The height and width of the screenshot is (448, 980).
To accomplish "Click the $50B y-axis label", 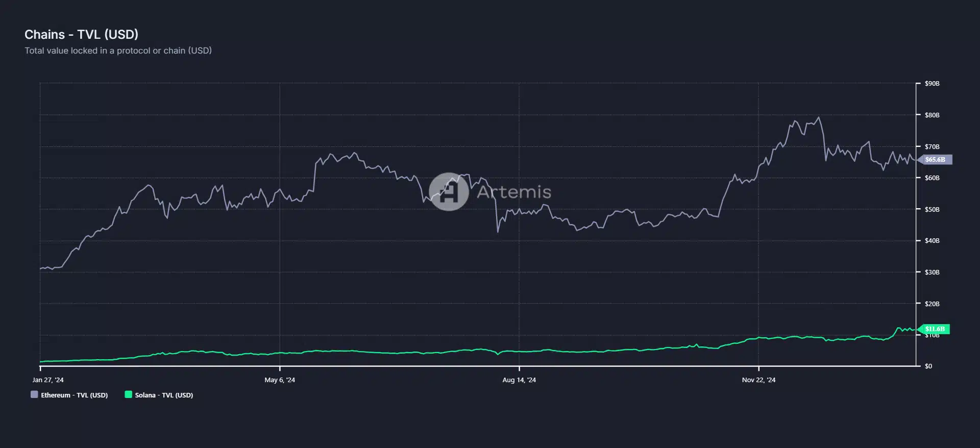I will coord(932,209).
